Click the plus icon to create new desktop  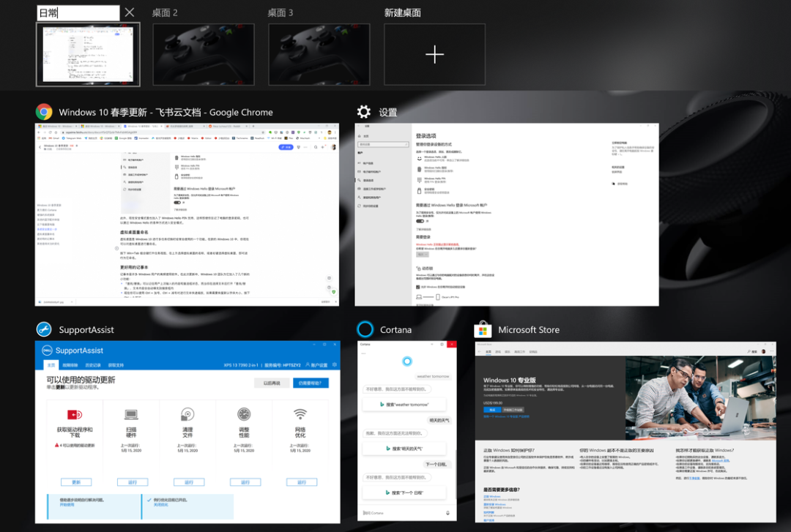(x=434, y=54)
